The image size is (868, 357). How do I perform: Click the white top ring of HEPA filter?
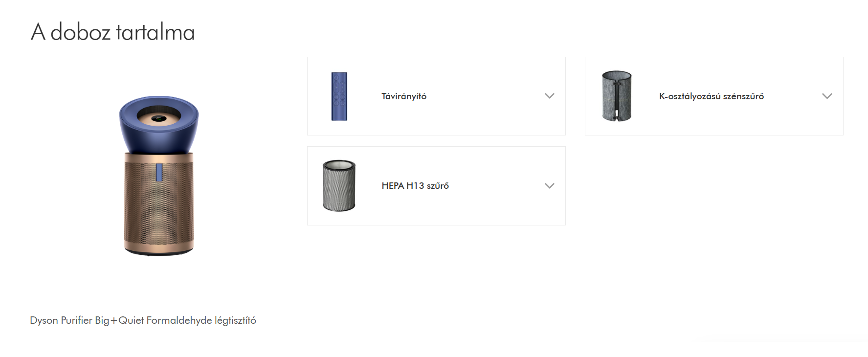click(339, 164)
